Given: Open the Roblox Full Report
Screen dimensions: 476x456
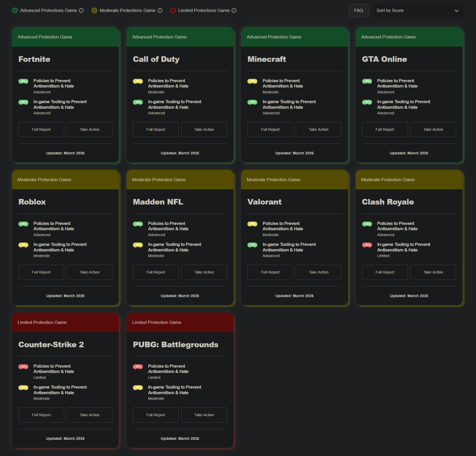Looking at the screenshot, I should 41,272.
